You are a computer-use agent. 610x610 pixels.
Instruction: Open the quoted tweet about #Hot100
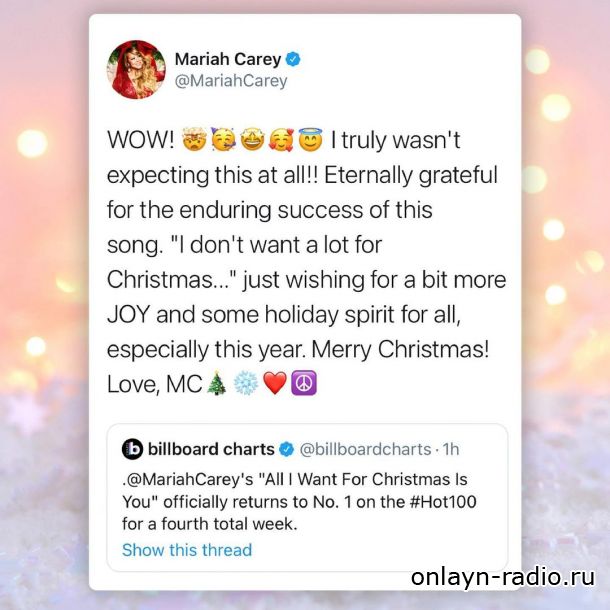(307, 498)
